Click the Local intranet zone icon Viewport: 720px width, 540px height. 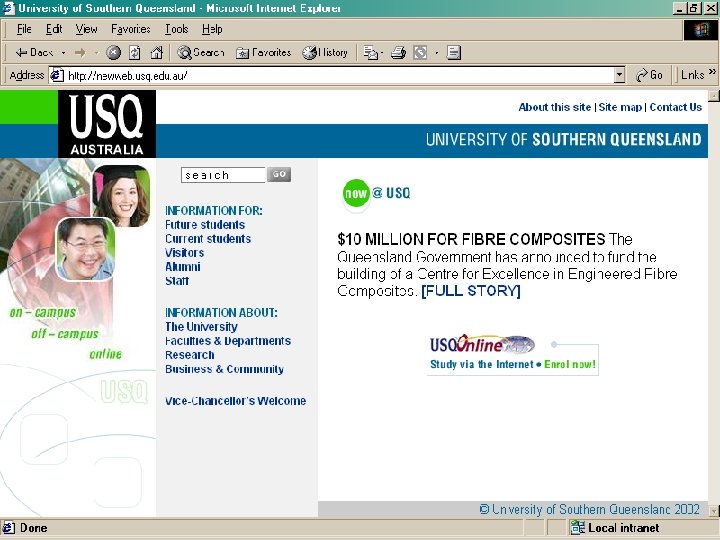pyautogui.click(x=577, y=528)
